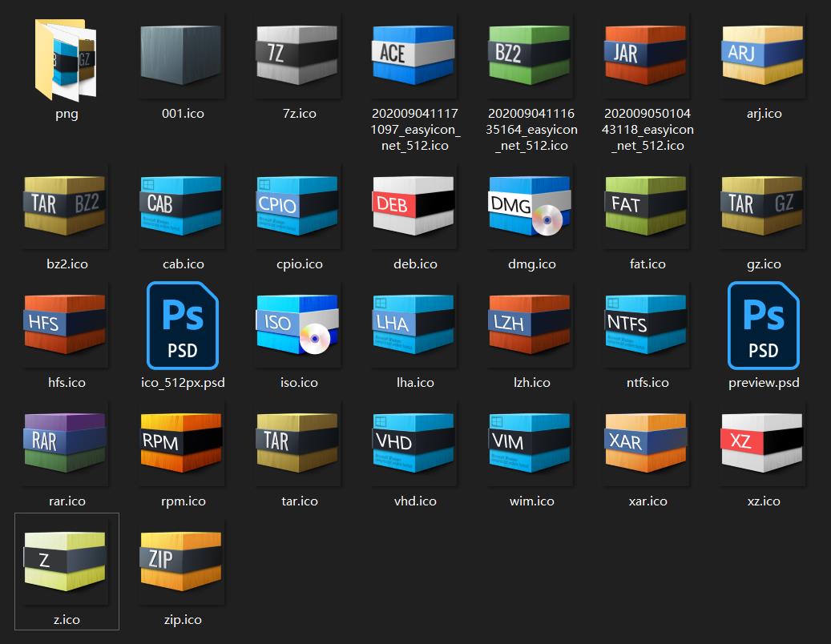Screen dimensions: 831x644
Task: Click the gz.ico file name
Action: click(x=764, y=264)
